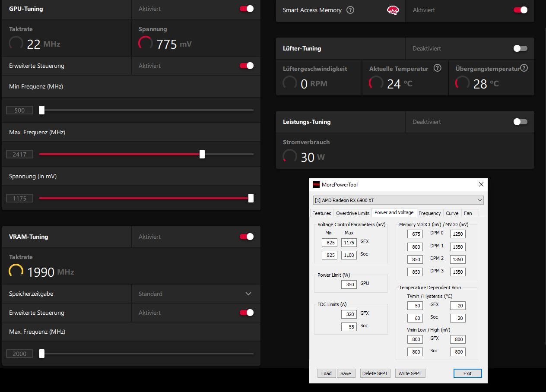Switch to the Overdrive Limits tab
Screen dimensions: 546x392
(x=352, y=213)
